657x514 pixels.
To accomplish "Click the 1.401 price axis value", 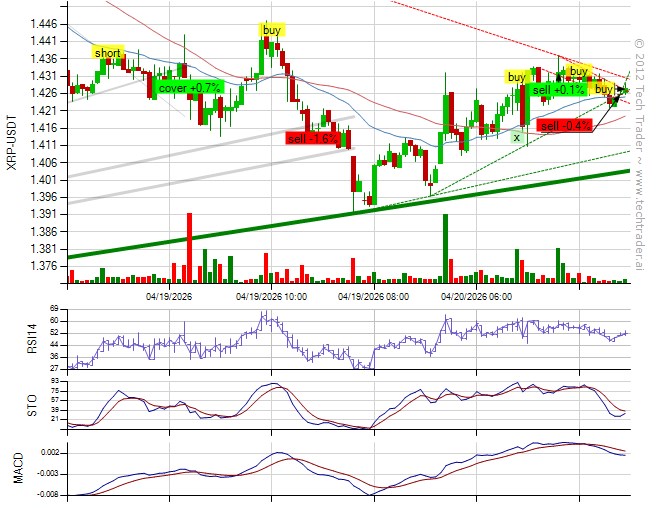I will pos(43,180).
